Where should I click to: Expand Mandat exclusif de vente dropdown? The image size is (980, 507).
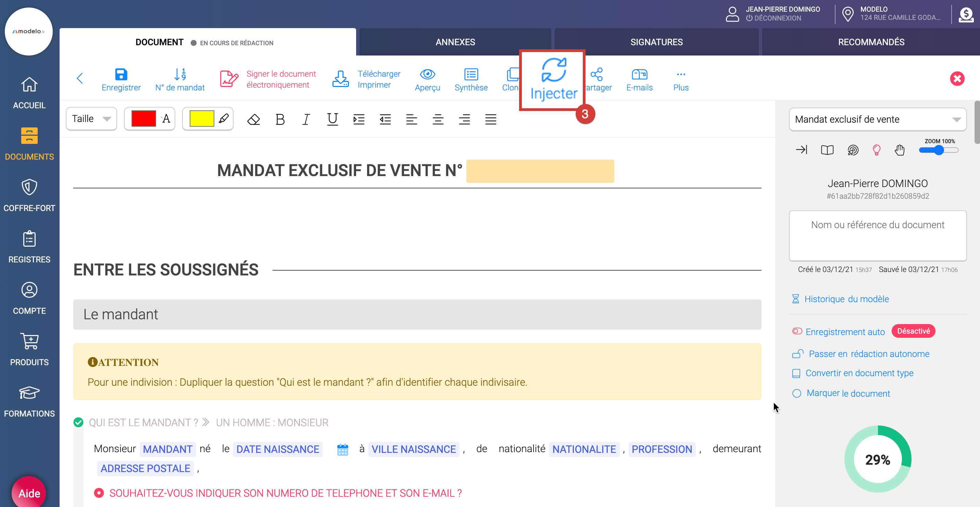[x=877, y=120]
